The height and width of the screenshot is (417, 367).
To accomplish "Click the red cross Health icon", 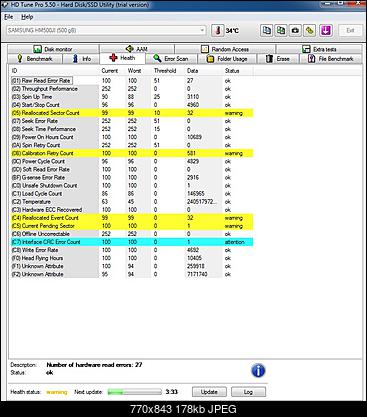I will tap(113, 58).
